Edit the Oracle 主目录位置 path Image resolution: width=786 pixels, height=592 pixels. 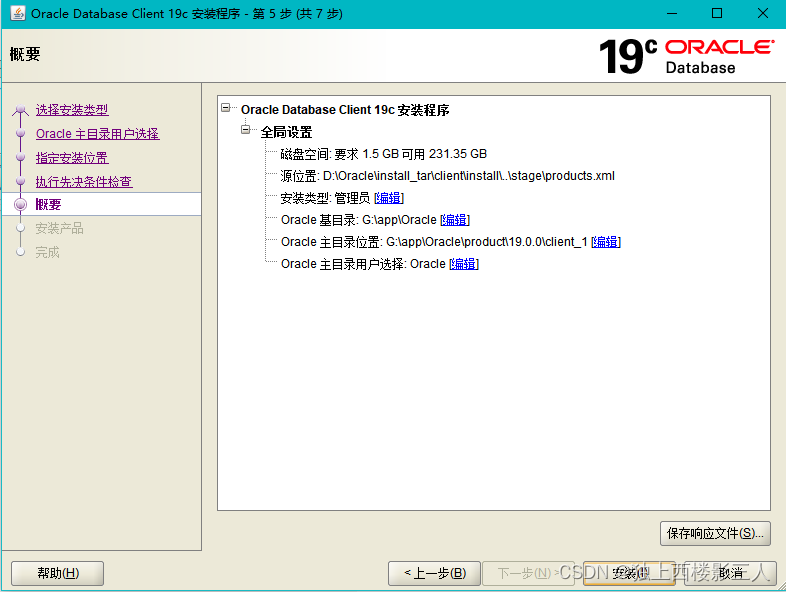(606, 242)
